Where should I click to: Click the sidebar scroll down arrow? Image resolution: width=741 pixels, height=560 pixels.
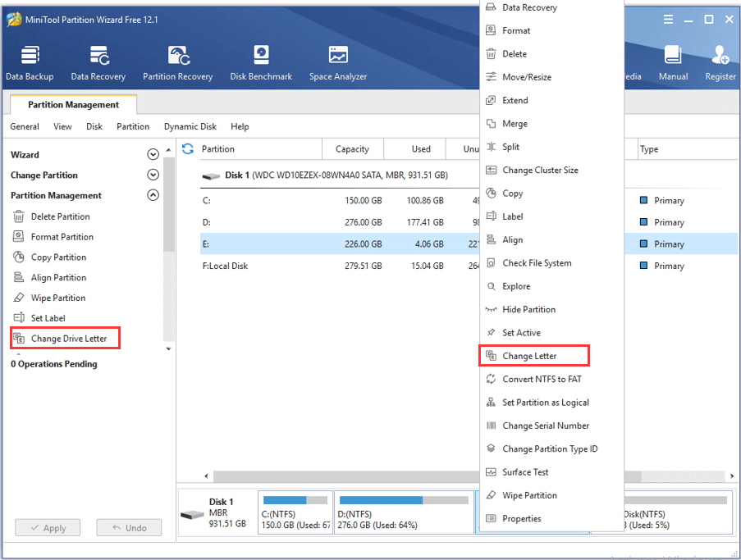[x=169, y=349]
